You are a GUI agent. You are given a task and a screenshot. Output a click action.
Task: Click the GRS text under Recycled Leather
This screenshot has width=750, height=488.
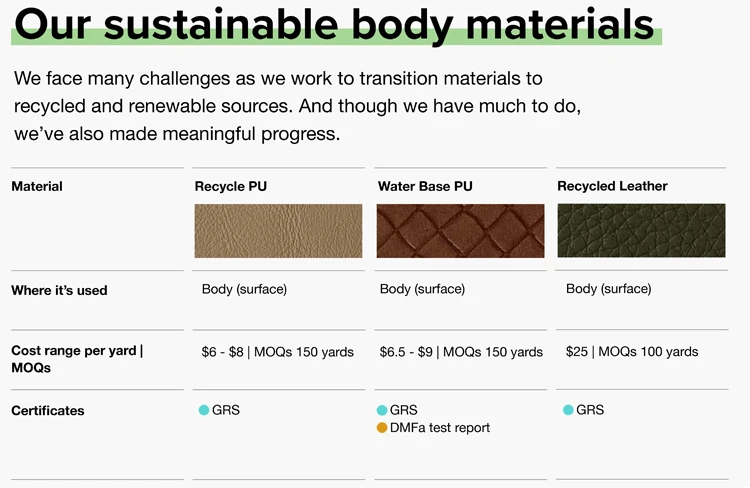pos(590,410)
